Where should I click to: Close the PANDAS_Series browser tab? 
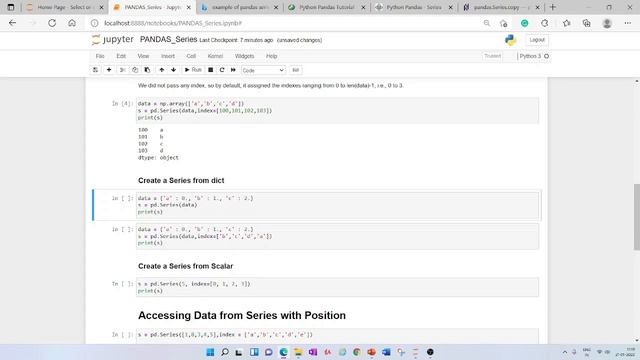pyautogui.click(x=188, y=7)
